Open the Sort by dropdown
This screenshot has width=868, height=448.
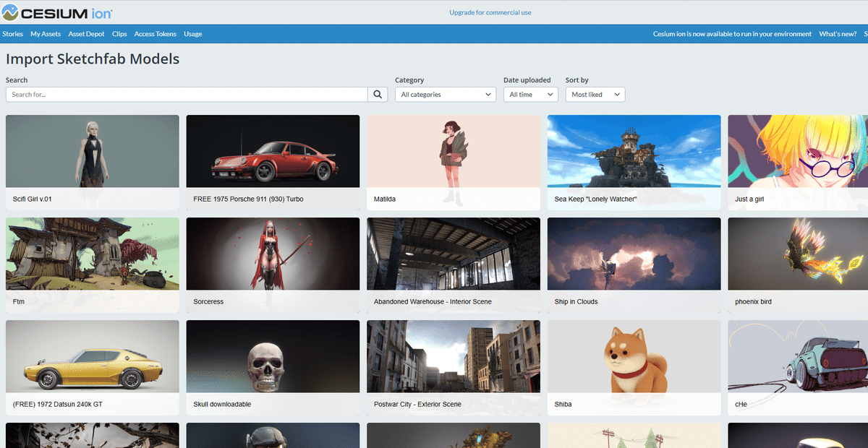pyautogui.click(x=595, y=94)
